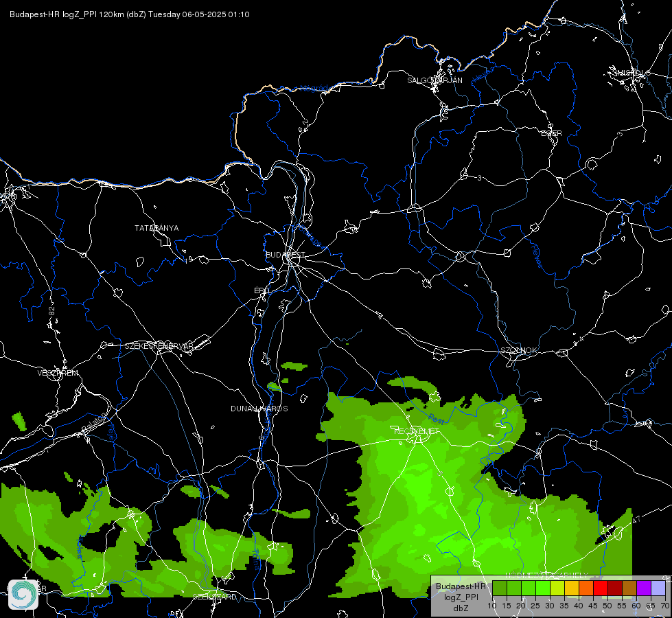Click the SZEKSZÁRD city label
This screenshot has height=618, width=672.
214,597
